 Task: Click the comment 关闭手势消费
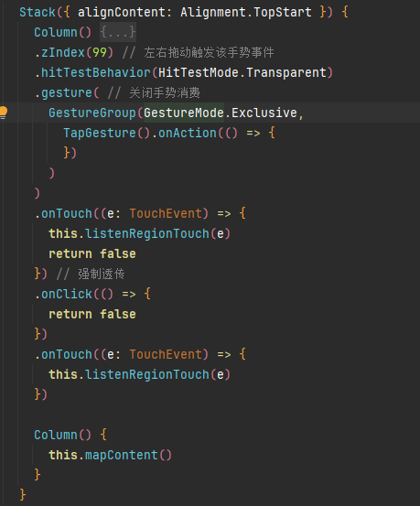coord(165,93)
